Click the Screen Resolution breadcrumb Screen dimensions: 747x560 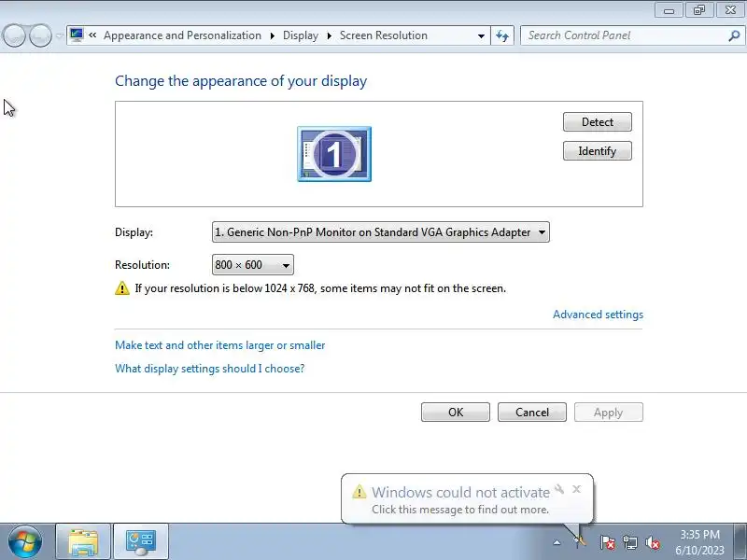pos(384,35)
